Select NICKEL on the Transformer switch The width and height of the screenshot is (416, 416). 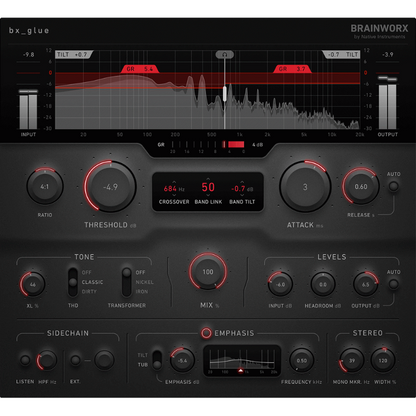coord(144,282)
